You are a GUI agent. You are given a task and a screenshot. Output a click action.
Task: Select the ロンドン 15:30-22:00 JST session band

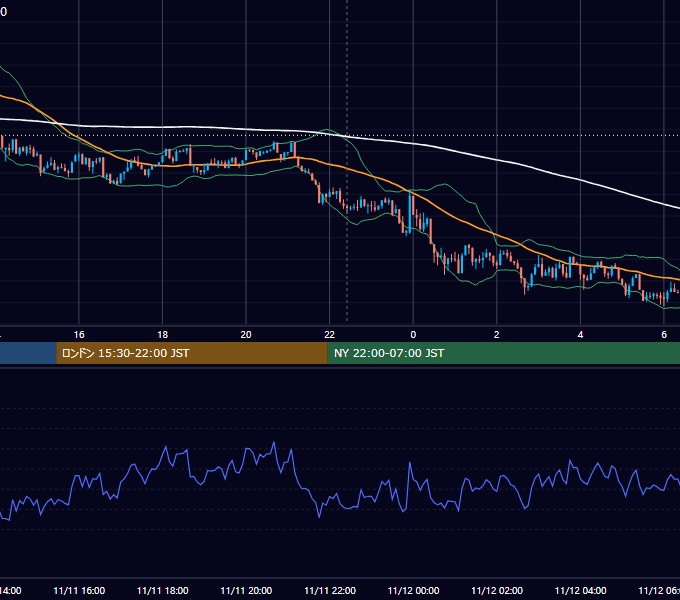[192, 353]
